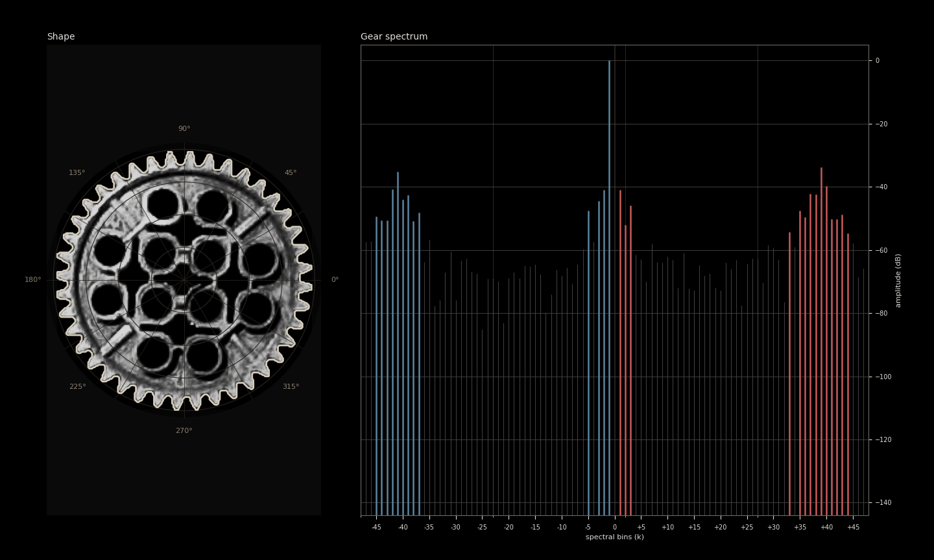Click −20 on the amplitude axis
Viewport: 934px width, 560px height.
click(881, 124)
